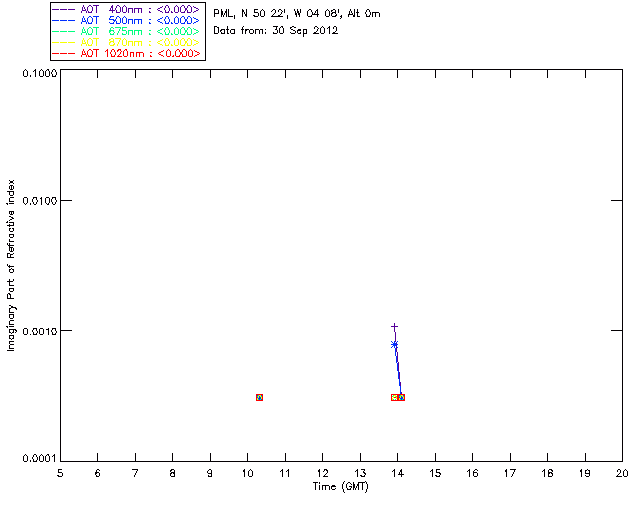Click the x-axis tick label 14

point(398,473)
